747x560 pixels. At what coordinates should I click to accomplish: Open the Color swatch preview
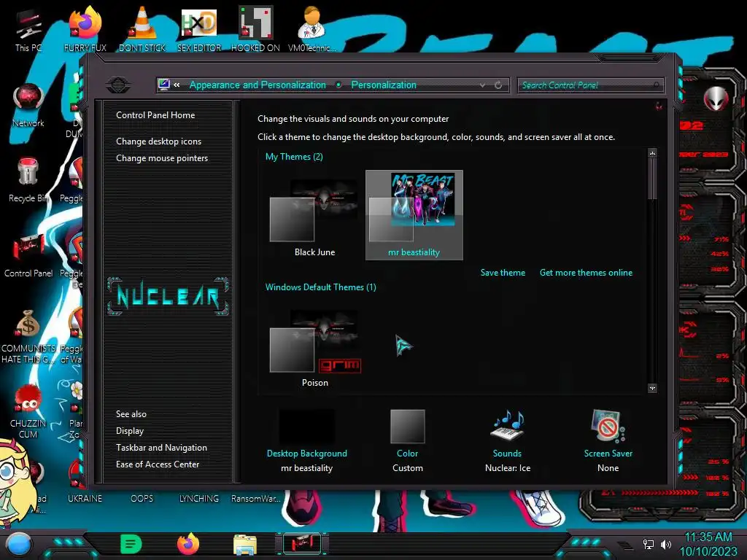point(407,426)
